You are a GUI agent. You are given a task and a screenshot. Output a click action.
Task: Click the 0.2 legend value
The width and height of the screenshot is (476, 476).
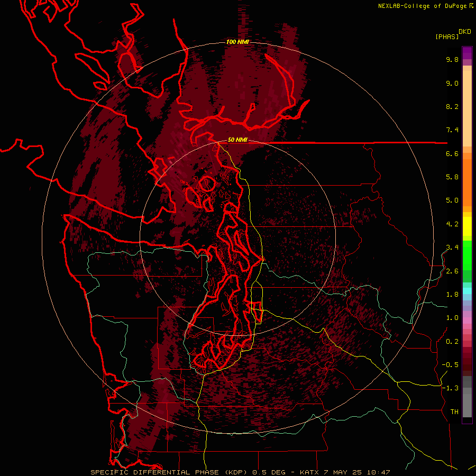pos(452,342)
